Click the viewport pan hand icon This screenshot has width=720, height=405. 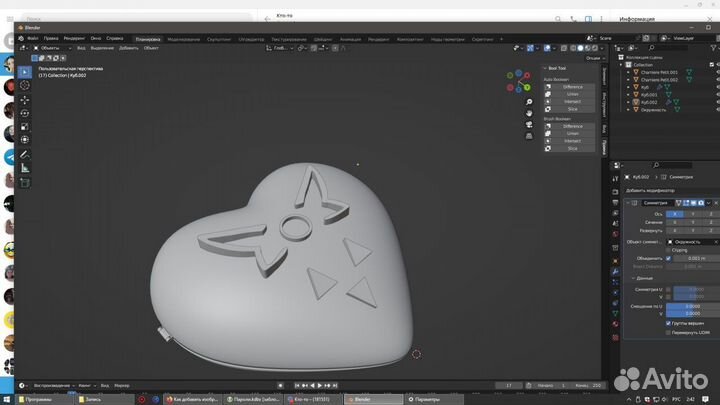529,113
